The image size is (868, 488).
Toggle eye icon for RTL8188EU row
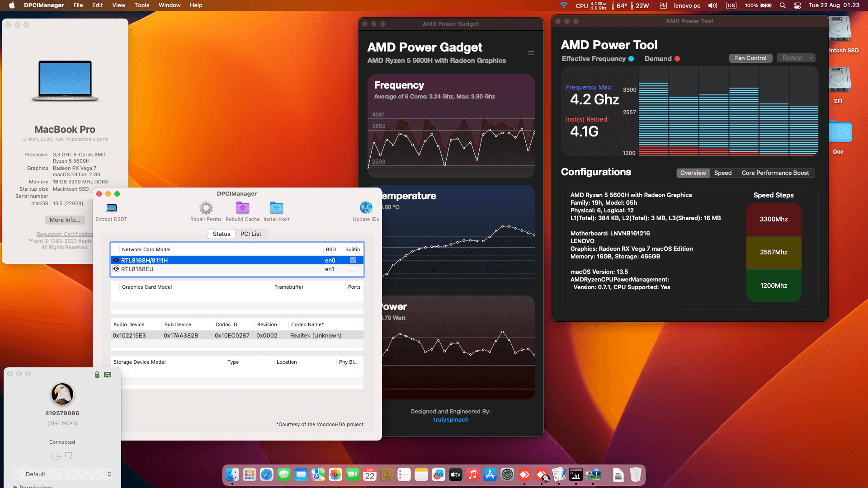[x=116, y=269]
